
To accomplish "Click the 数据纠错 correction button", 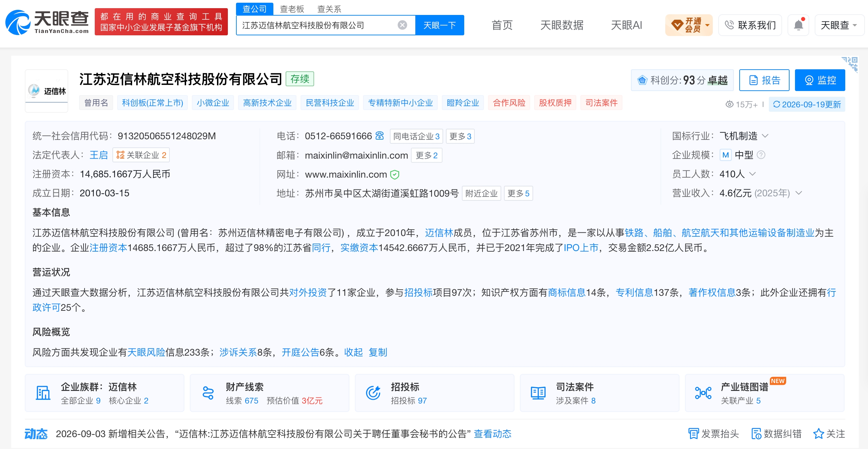I will [x=776, y=434].
